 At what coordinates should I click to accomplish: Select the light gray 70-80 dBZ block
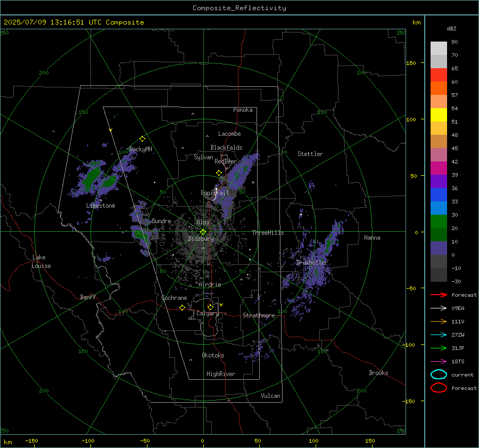pyautogui.click(x=439, y=48)
